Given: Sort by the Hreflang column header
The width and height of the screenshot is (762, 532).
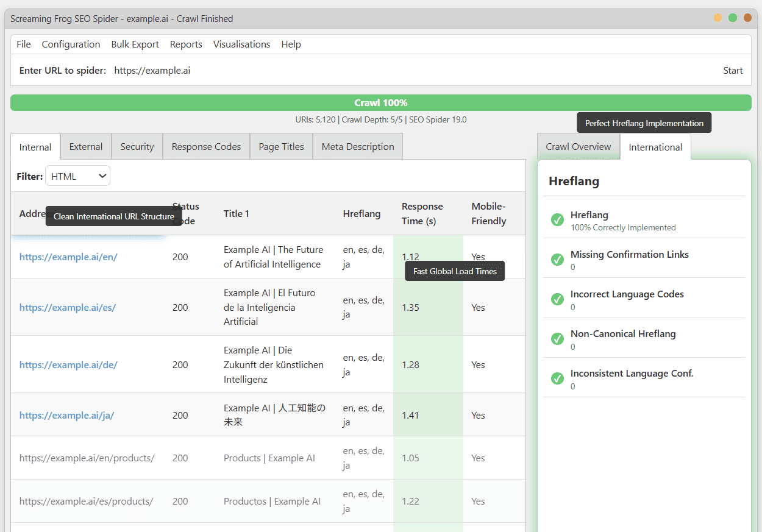Looking at the screenshot, I should [361, 214].
